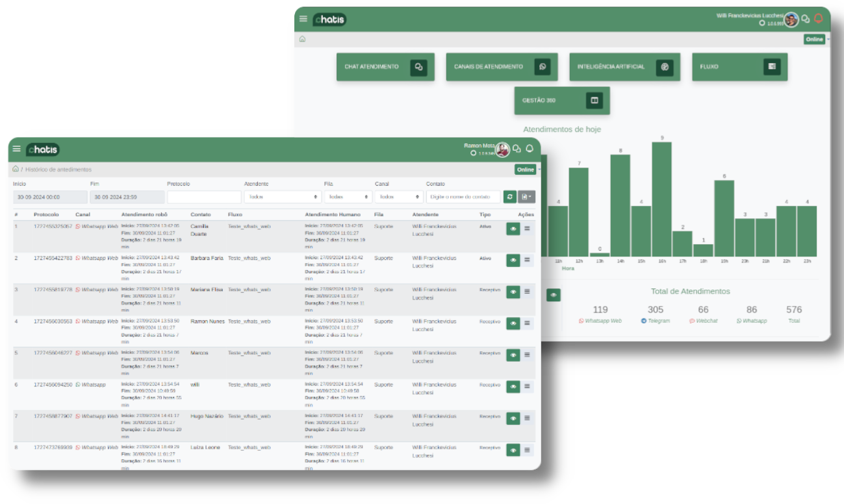Click the Protocolo column header
Viewport: 844px width, 504px height.
[x=46, y=214]
